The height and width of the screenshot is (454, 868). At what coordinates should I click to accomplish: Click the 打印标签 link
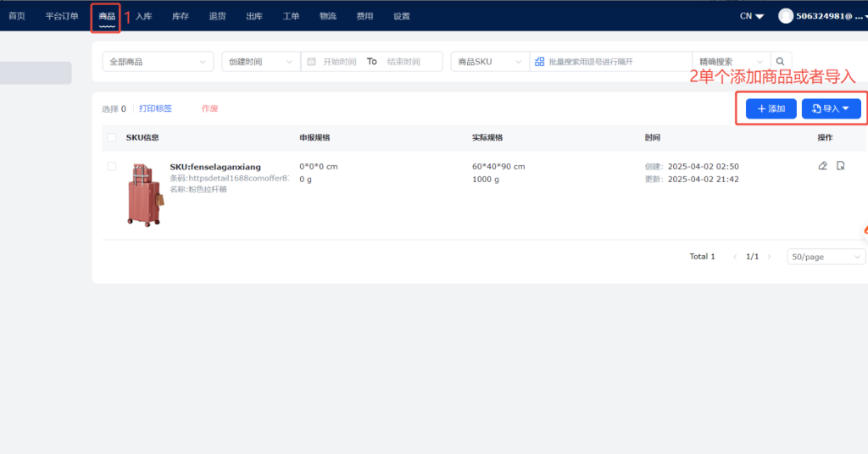(x=155, y=108)
